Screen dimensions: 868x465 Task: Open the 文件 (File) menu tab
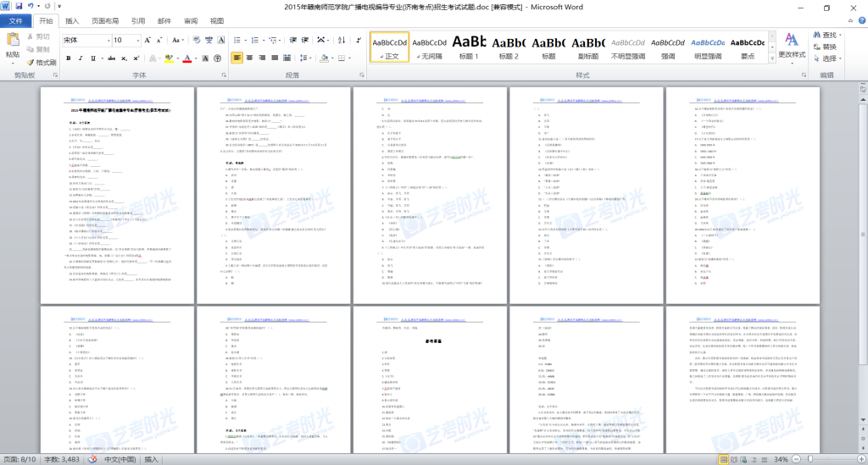click(x=16, y=20)
